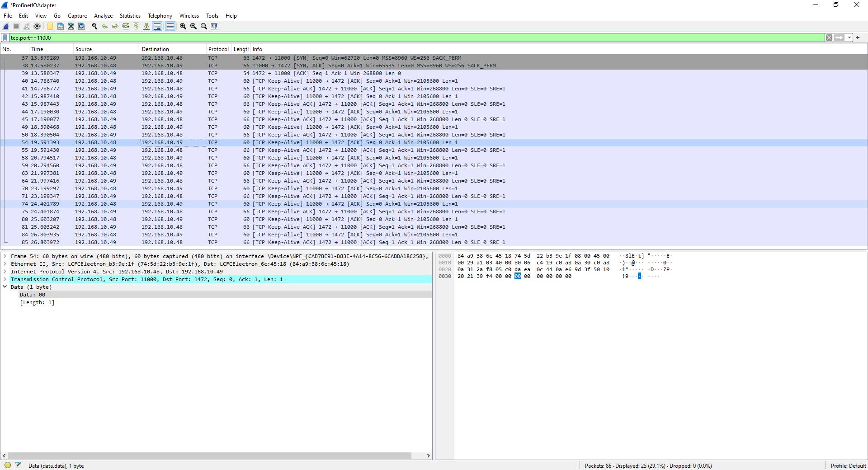Open the Help menu
This screenshot has height=470, width=868.
tap(231, 16)
